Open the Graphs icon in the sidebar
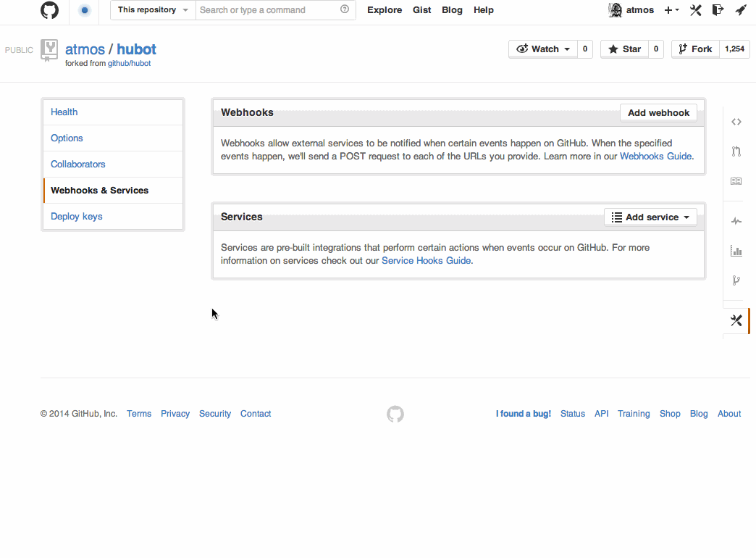The width and height of the screenshot is (756, 558). pyautogui.click(x=736, y=250)
